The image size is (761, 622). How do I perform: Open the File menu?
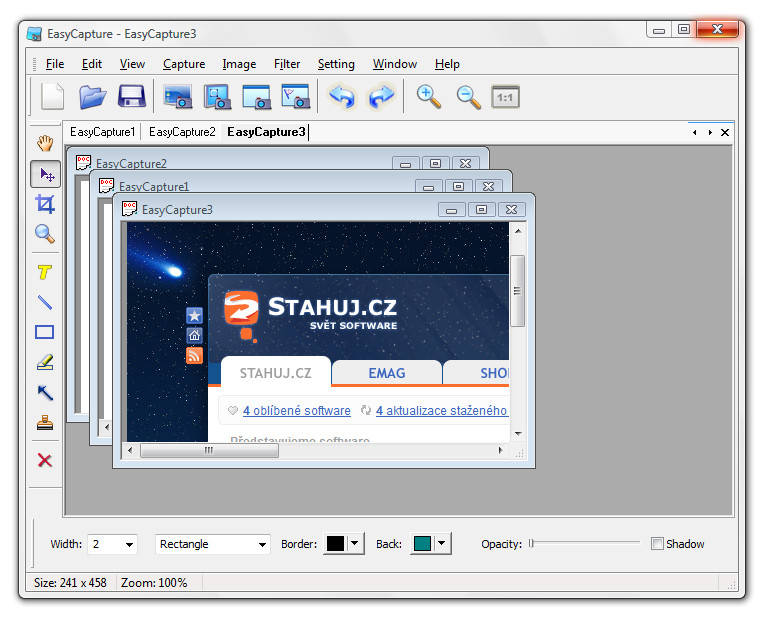tap(55, 64)
